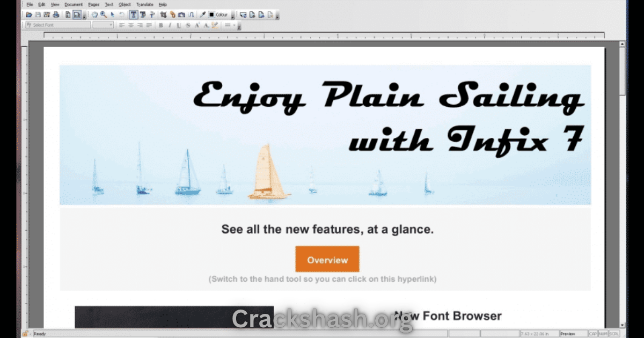Screen dimensions: 644x338
Task: Click the first document action icon
Action: (x=243, y=15)
